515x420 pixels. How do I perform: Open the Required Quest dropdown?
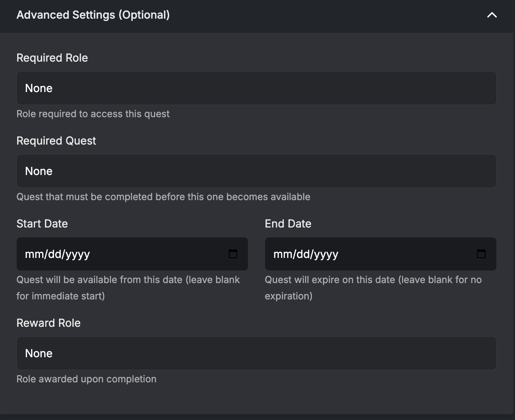256,171
